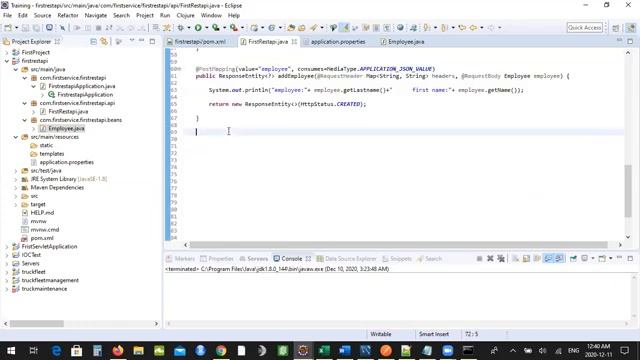Click the Open Type toolbar icon
The height and width of the screenshot is (360, 640).
pyautogui.click(x=291, y=28)
